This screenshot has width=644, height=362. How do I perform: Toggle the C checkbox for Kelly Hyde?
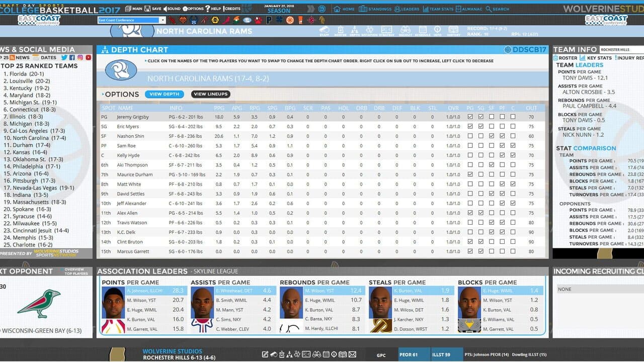point(513,155)
